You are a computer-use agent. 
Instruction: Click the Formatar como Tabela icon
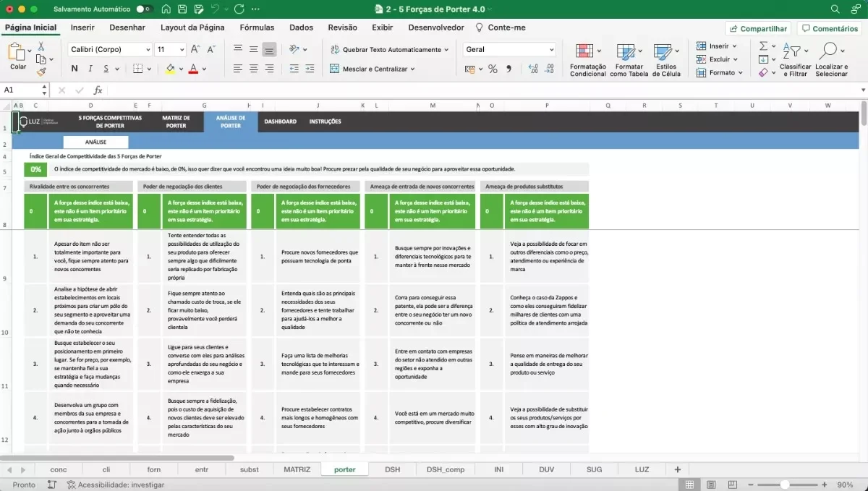[x=629, y=59]
